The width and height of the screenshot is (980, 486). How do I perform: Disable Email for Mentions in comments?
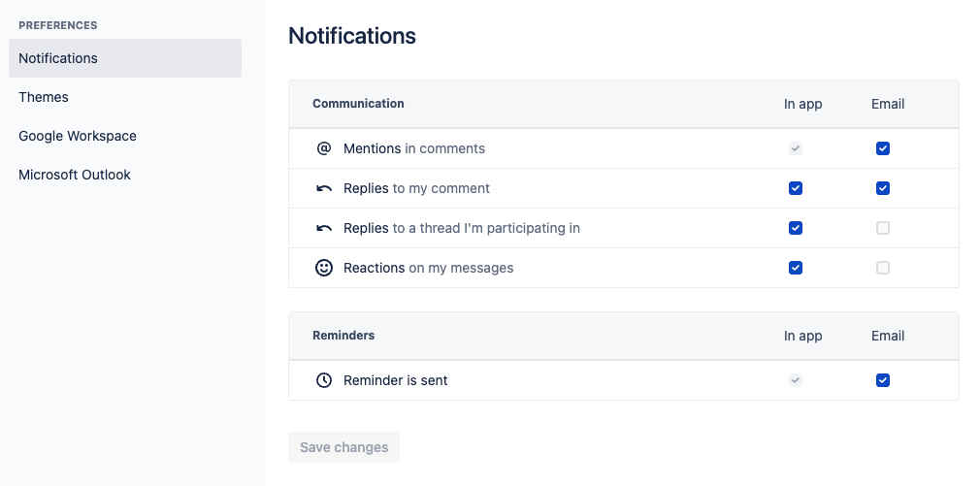(883, 148)
